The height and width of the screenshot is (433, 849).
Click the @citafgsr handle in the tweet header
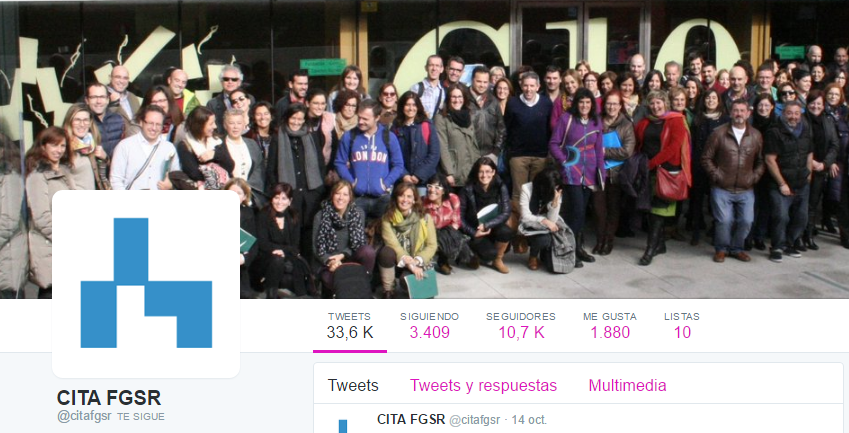point(475,419)
